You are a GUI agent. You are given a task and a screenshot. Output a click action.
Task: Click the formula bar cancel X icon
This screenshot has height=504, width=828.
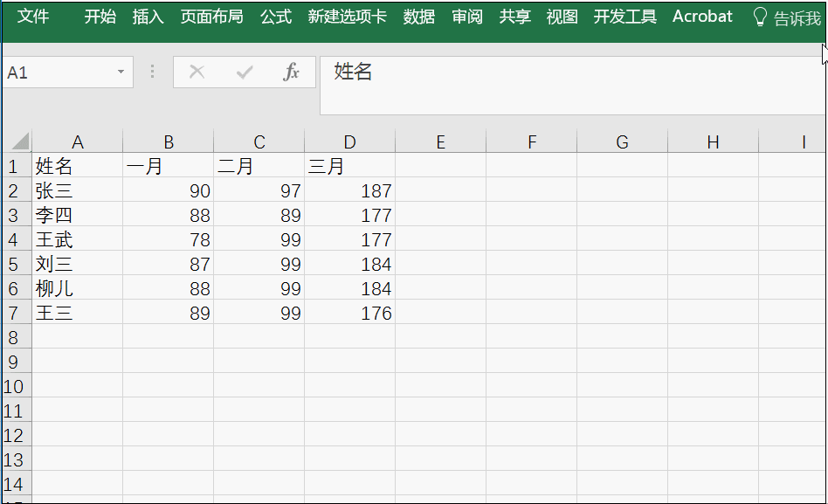click(197, 72)
